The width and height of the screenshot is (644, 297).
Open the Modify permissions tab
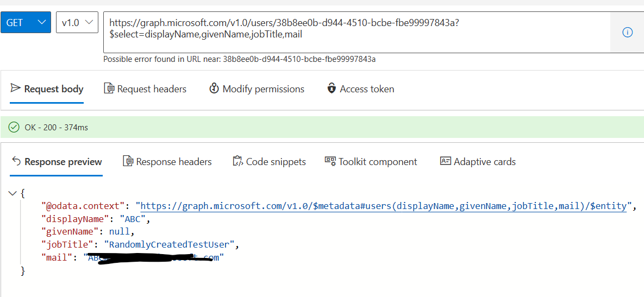pos(257,89)
